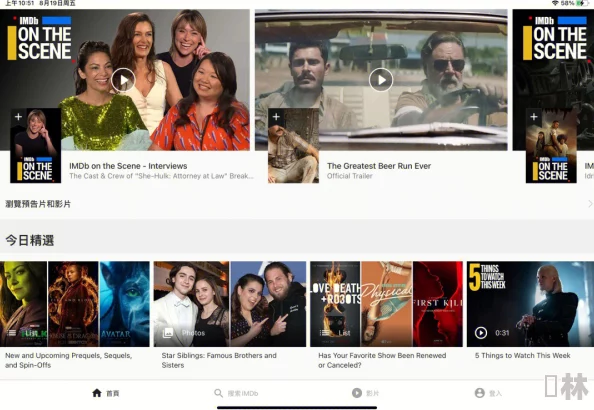Tap the Wi-Fi status icon

point(555,3)
